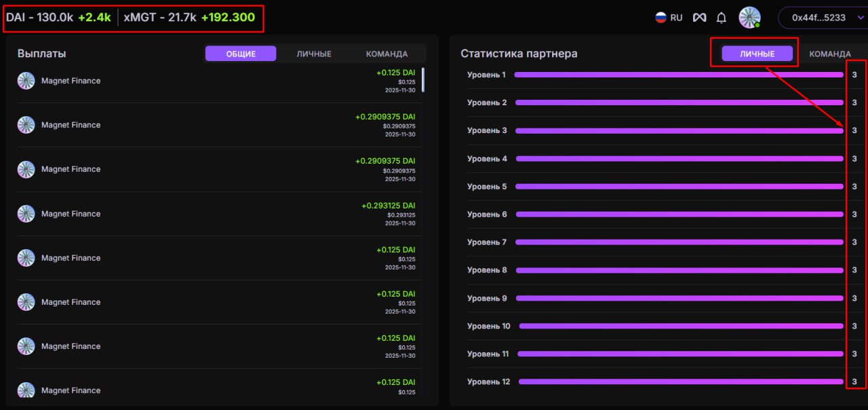Click the payouts list scrollbar
The height and width of the screenshot is (410, 868).
423,79
